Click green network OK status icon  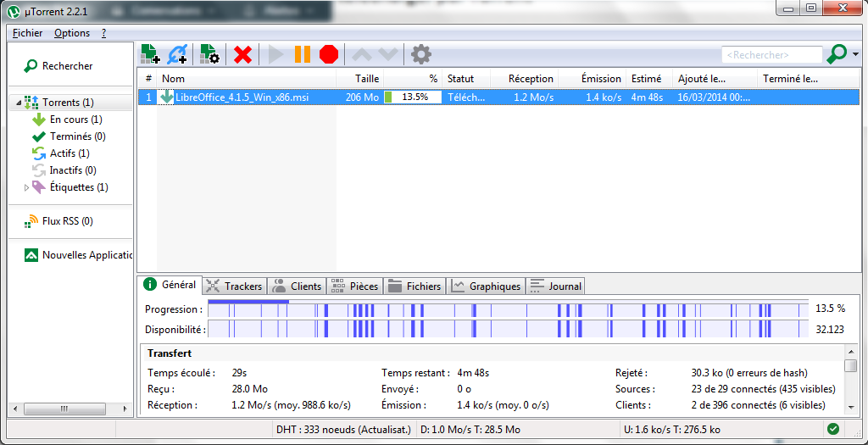[x=833, y=429]
